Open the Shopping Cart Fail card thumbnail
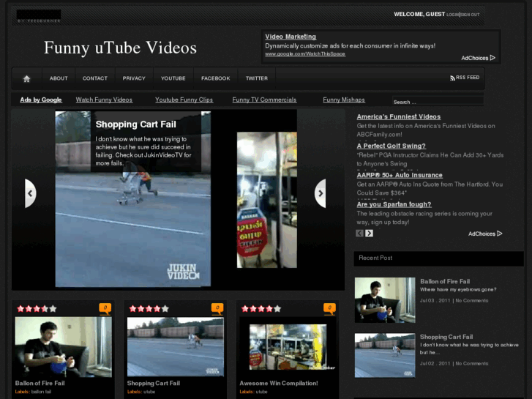The height and width of the screenshot is (399, 532). (x=176, y=347)
